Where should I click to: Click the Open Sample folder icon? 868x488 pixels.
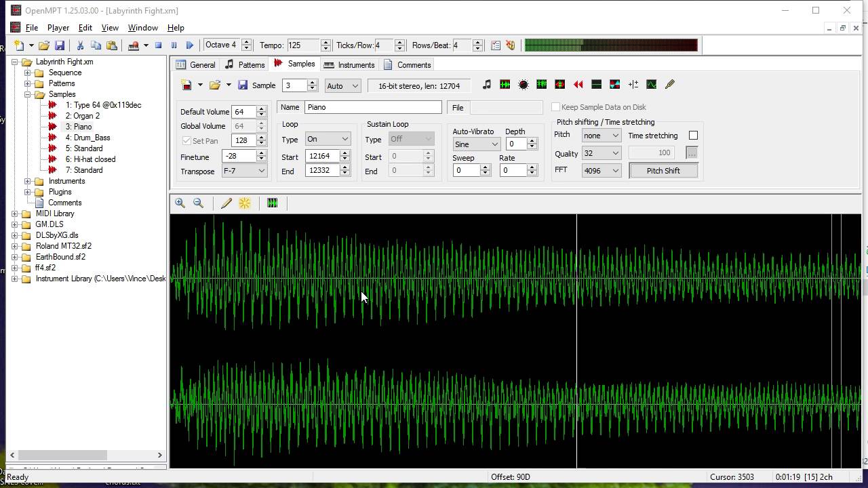tap(215, 85)
